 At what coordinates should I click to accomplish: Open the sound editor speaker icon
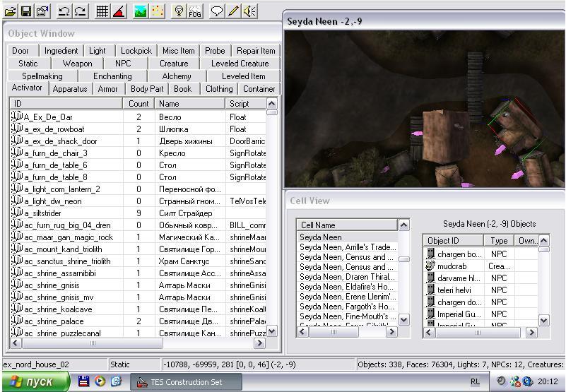point(249,11)
